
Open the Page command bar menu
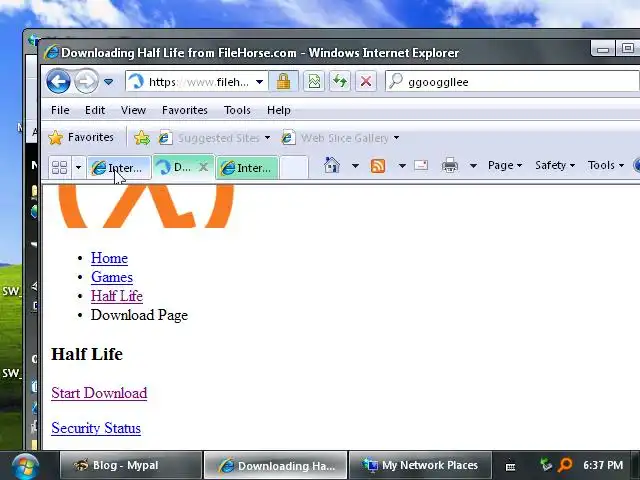coord(505,165)
